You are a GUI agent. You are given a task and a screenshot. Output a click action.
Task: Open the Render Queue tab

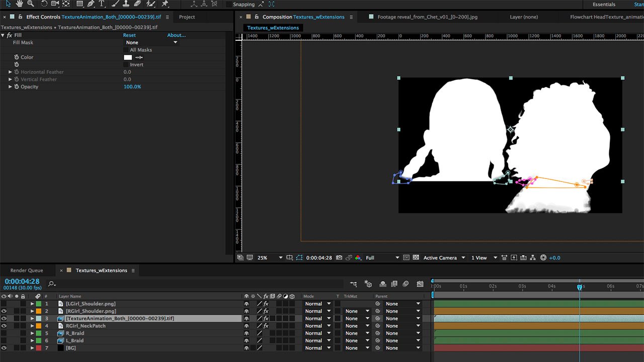click(x=27, y=270)
